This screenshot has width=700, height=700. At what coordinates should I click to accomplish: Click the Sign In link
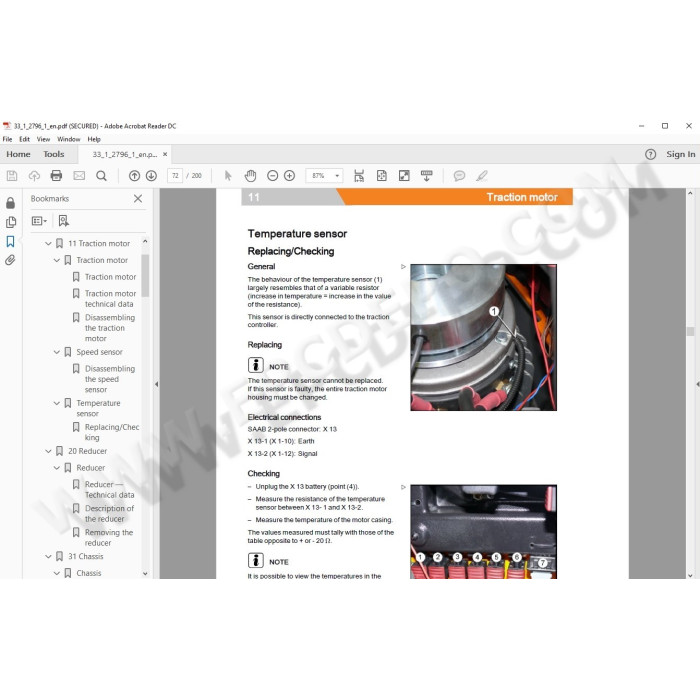680,154
